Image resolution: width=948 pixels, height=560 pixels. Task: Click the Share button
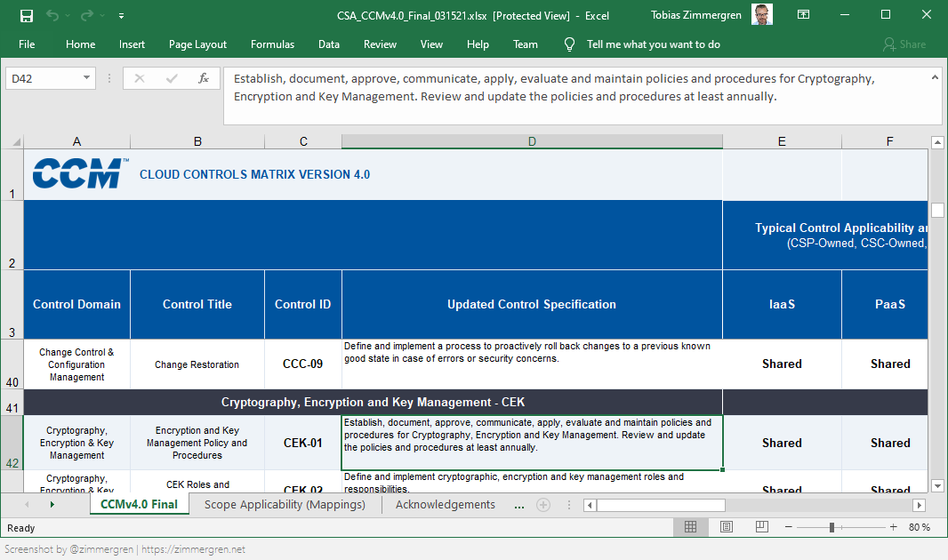904,44
